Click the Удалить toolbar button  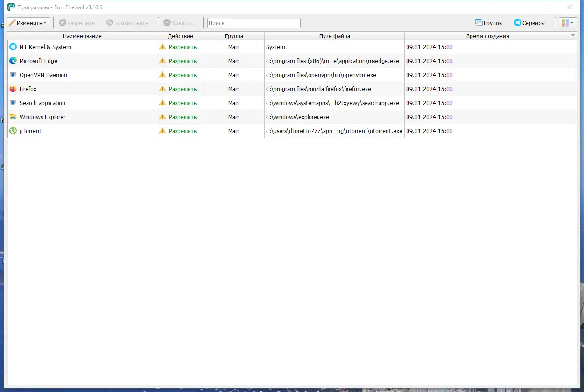click(178, 23)
